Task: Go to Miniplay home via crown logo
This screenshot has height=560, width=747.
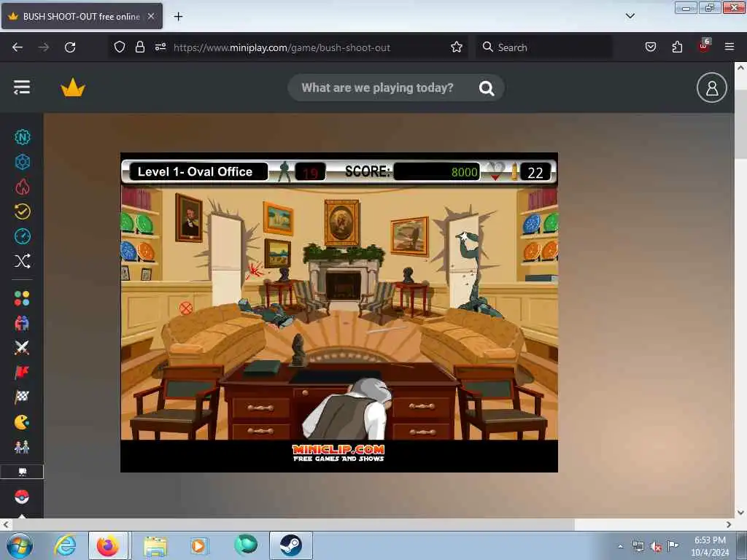Action: [73, 87]
